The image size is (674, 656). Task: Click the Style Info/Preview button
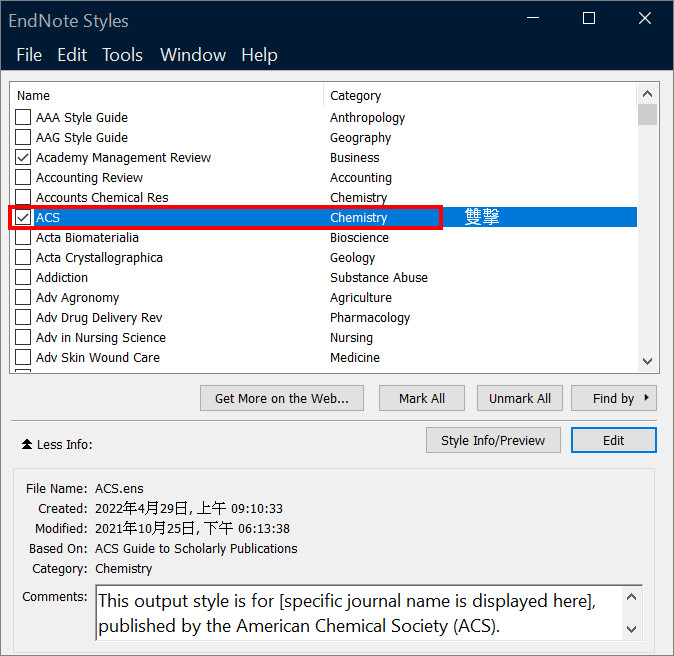493,440
